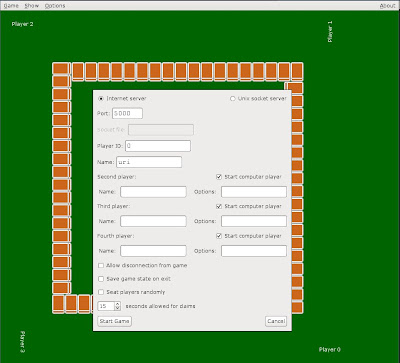Image resolution: width=400 pixels, height=363 pixels.
Task: Click the Second player Options field
Action: tap(254, 192)
